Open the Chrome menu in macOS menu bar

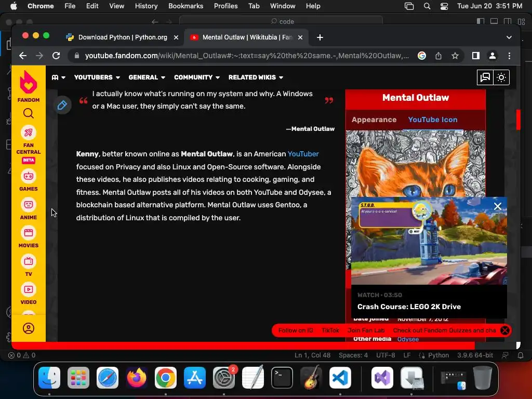tap(41, 6)
